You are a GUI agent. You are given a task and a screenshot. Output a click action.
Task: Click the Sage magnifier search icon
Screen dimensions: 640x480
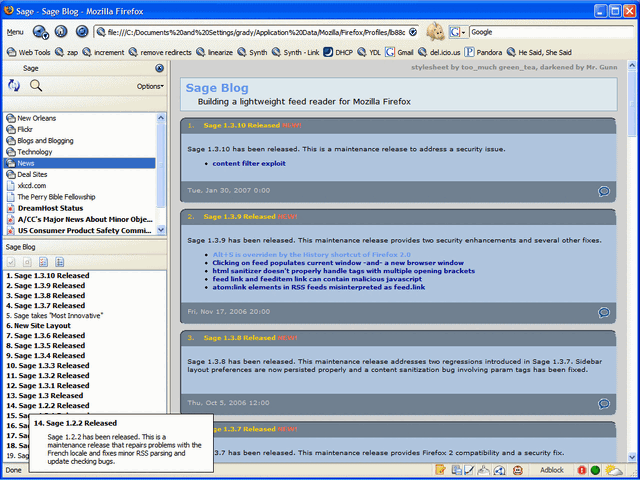click(x=36, y=85)
